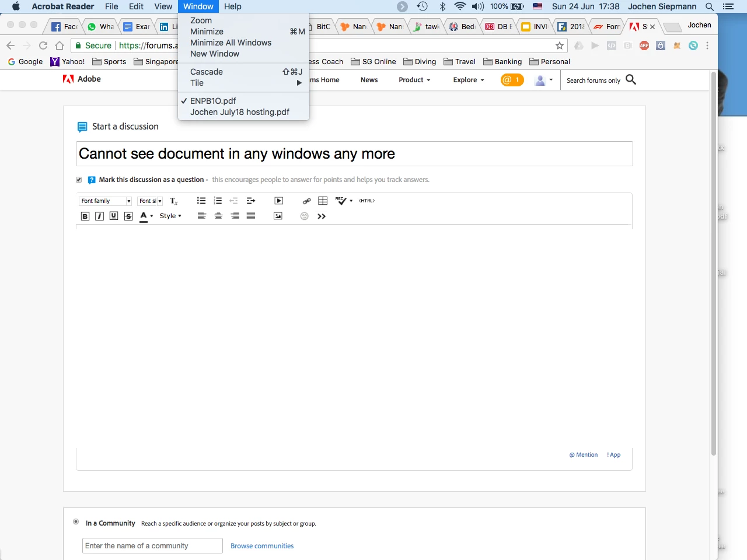Insert a numbered list
The image size is (747, 560).
(x=218, y=201)
